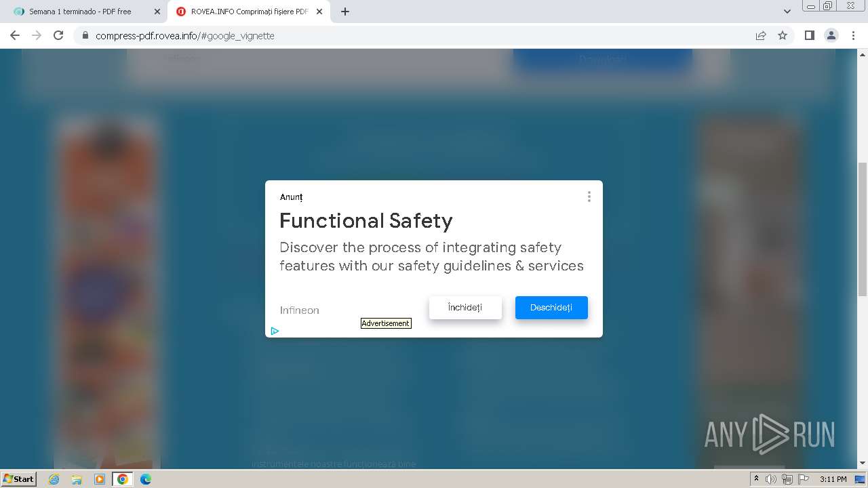868x488 pixels.
Task: Click the Show desktop button
Action: [861, 479]
